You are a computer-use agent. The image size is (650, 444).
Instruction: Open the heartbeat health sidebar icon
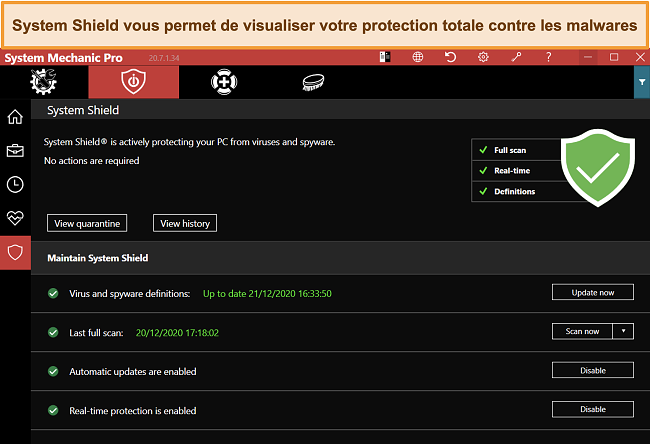click(x=15, y=218)
